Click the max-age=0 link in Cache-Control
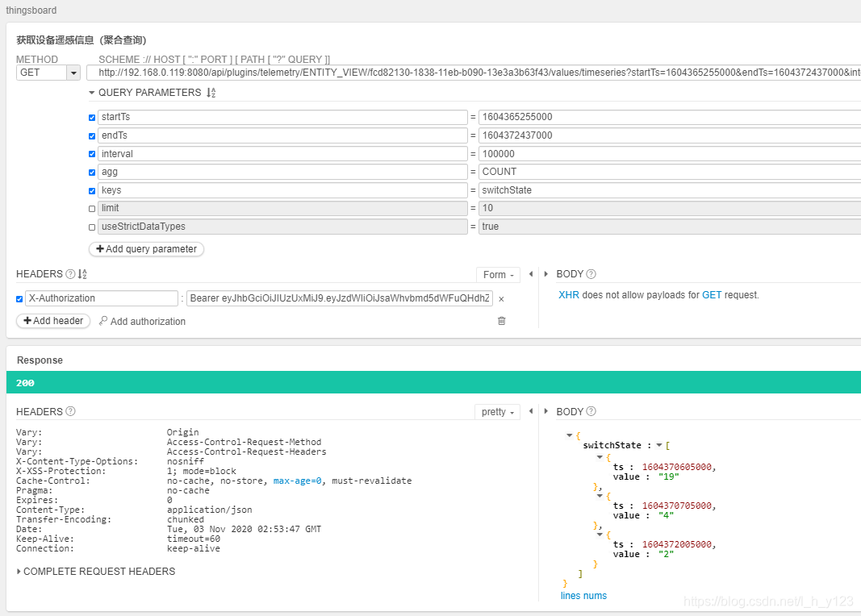The height and width of the screenshot is (616, 861). (297, 481)
